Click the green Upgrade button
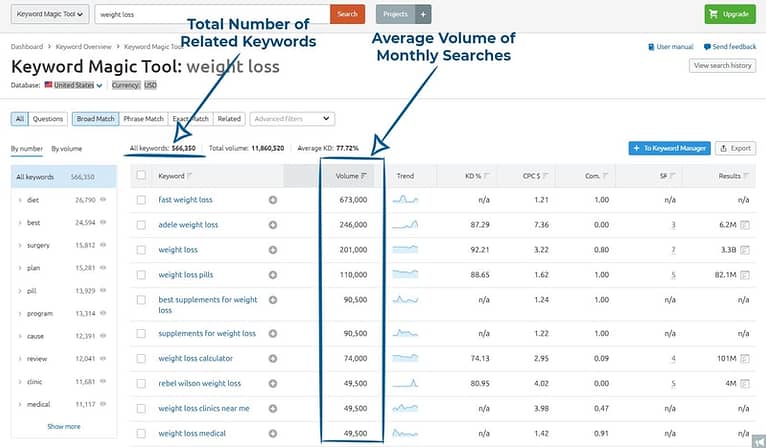The width and height of the screenshot is (766, 448). point(730,14)
